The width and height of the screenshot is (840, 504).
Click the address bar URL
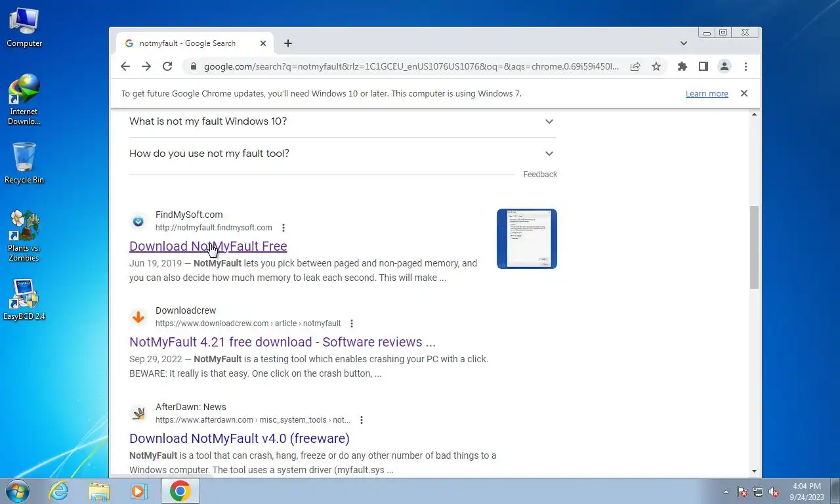(x=411, y=66)
